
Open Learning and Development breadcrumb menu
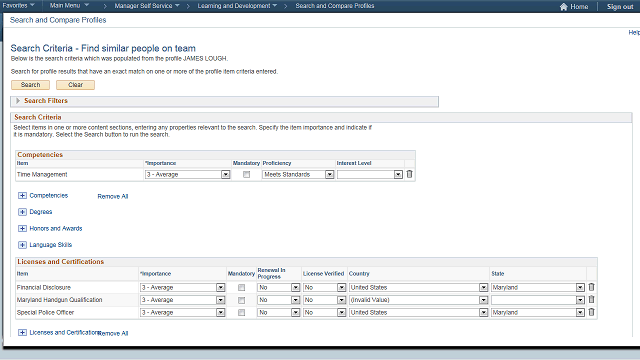[237, 6]
